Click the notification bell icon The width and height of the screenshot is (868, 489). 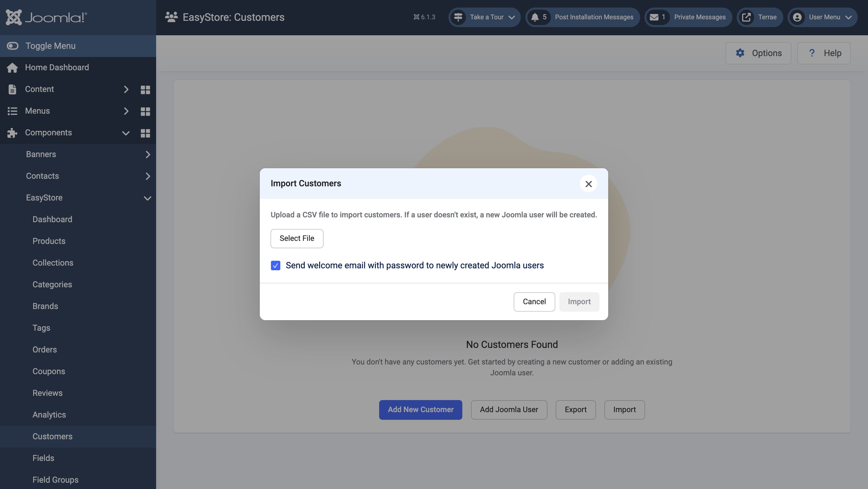[535, 17]
